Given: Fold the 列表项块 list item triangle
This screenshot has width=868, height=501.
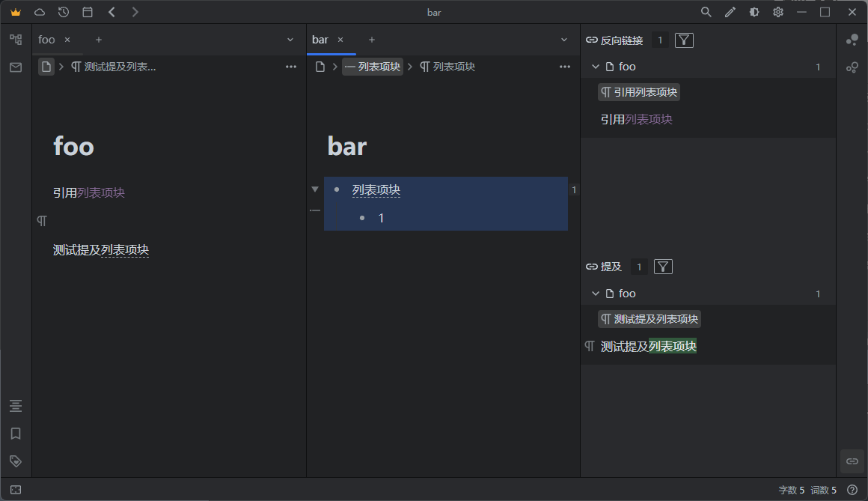Looking at the screenshot, I should [315, 189].
